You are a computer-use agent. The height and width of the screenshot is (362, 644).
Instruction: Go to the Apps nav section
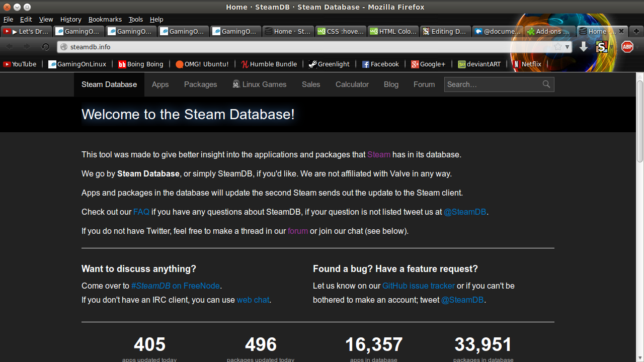pyautogui.click(x=160, y=84)
